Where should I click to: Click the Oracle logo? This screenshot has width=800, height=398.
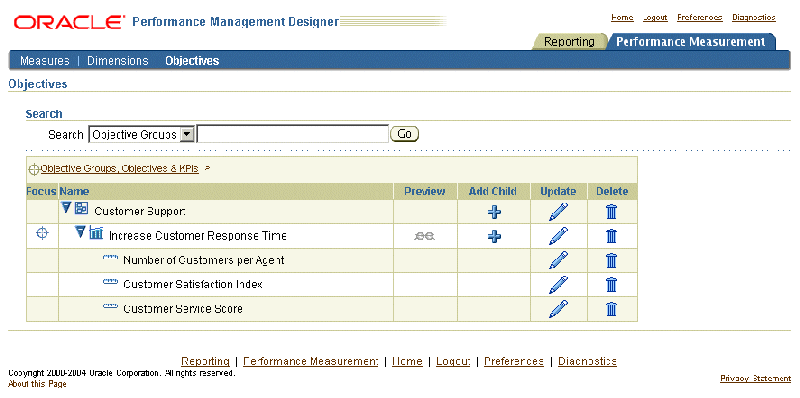tap(69, 22)
